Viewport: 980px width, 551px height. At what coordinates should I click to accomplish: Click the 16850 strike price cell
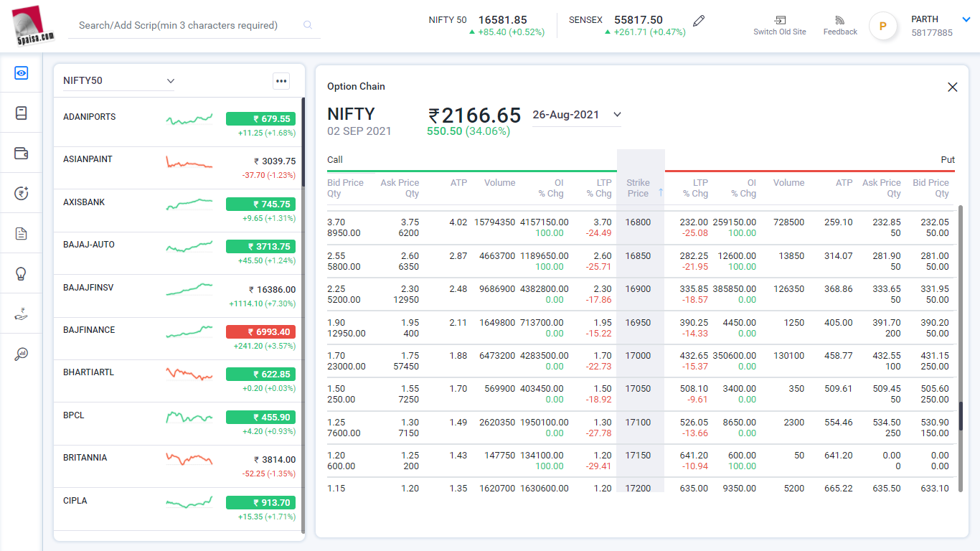pos(638,256)
